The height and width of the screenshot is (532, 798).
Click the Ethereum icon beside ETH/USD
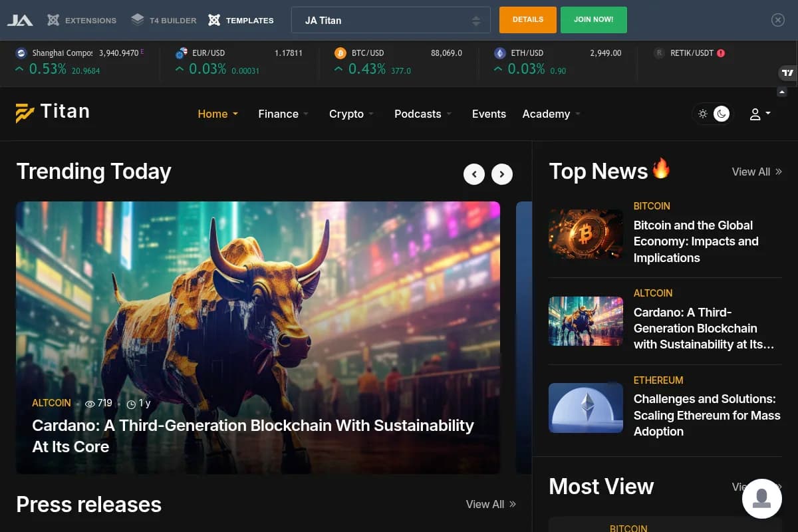[x=499, y=52]
